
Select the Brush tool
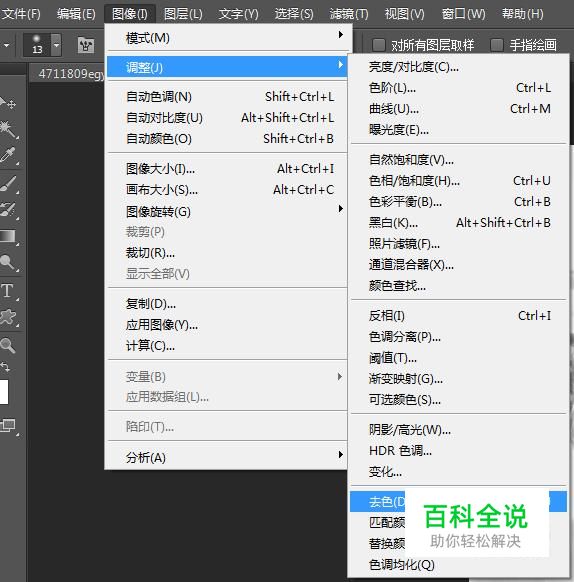(x=7, y=183)
